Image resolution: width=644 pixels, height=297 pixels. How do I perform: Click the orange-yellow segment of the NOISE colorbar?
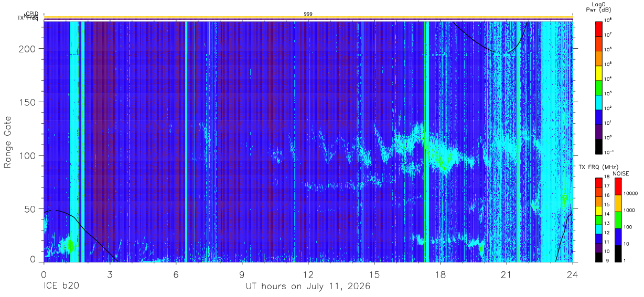618,203
